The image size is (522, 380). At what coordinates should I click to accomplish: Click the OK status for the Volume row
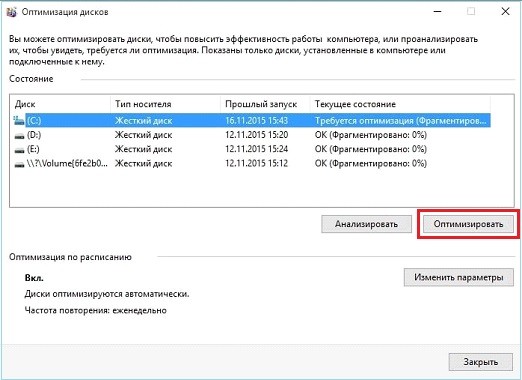[371, 164]
